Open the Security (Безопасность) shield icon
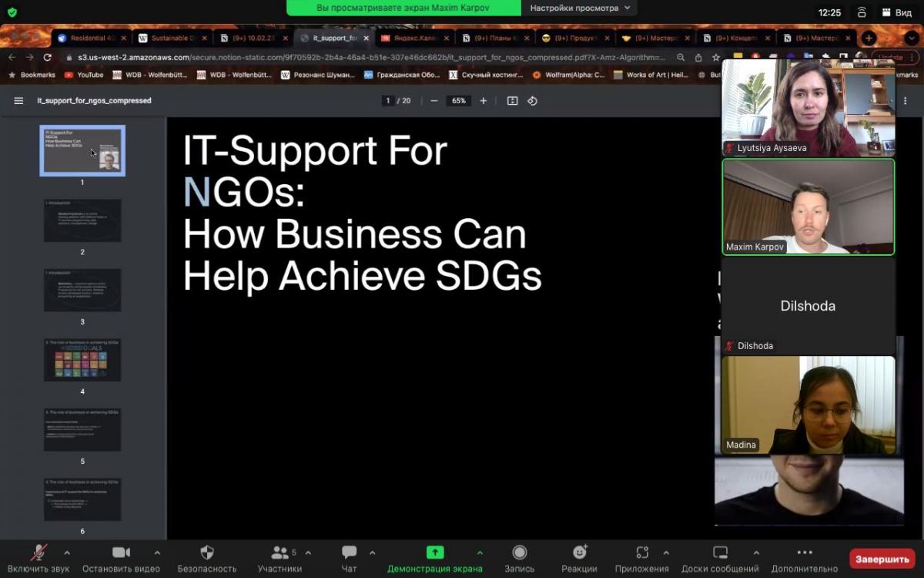Viewport: 924px width, 578px height. click(x=206, y=553)
